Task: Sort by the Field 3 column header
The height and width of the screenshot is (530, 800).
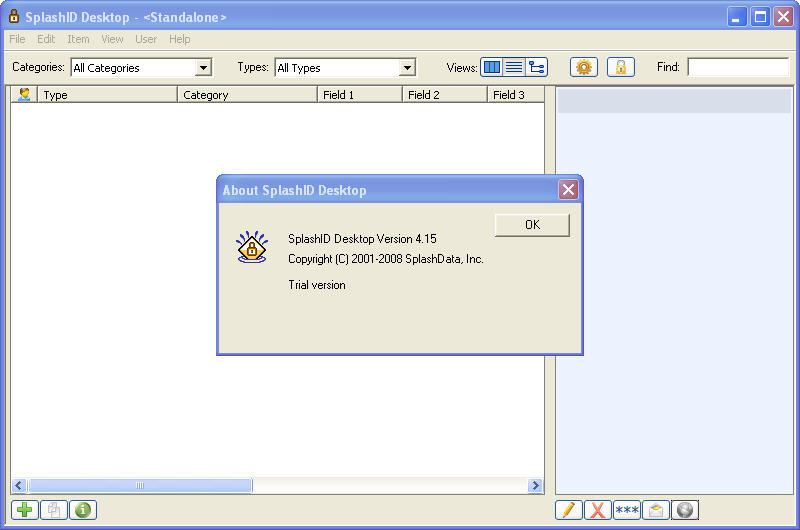Action: (x=516, y=94)
